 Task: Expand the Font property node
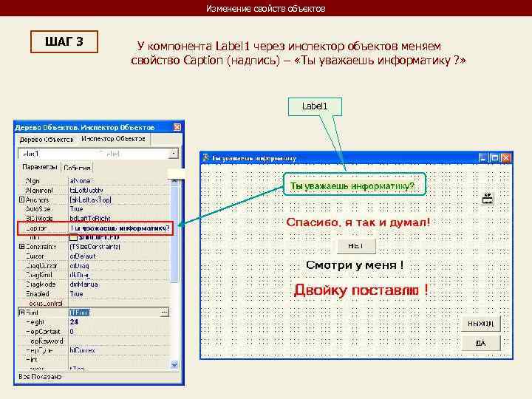pyautogui.click(x=21, y=312)
